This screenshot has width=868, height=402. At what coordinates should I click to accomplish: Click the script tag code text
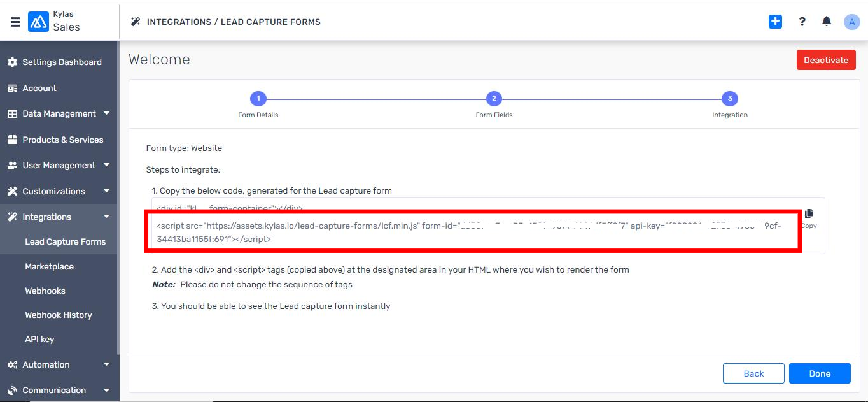pos(469,233)
